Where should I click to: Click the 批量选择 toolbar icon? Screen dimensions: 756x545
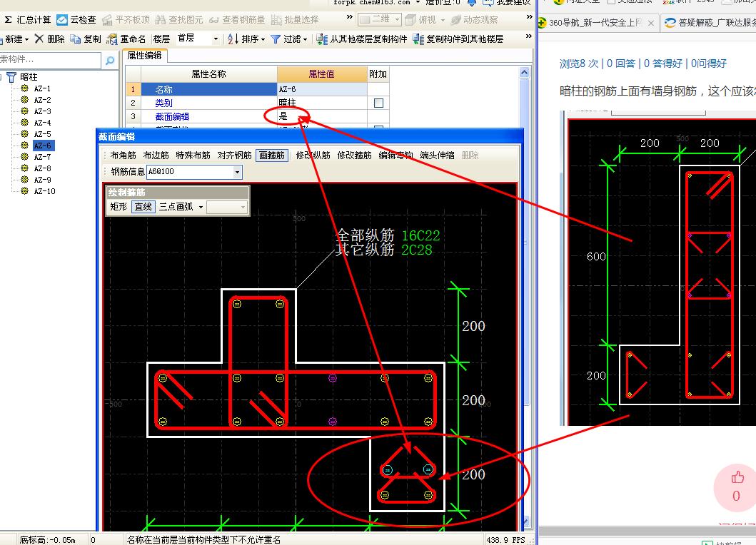[276, 20]
